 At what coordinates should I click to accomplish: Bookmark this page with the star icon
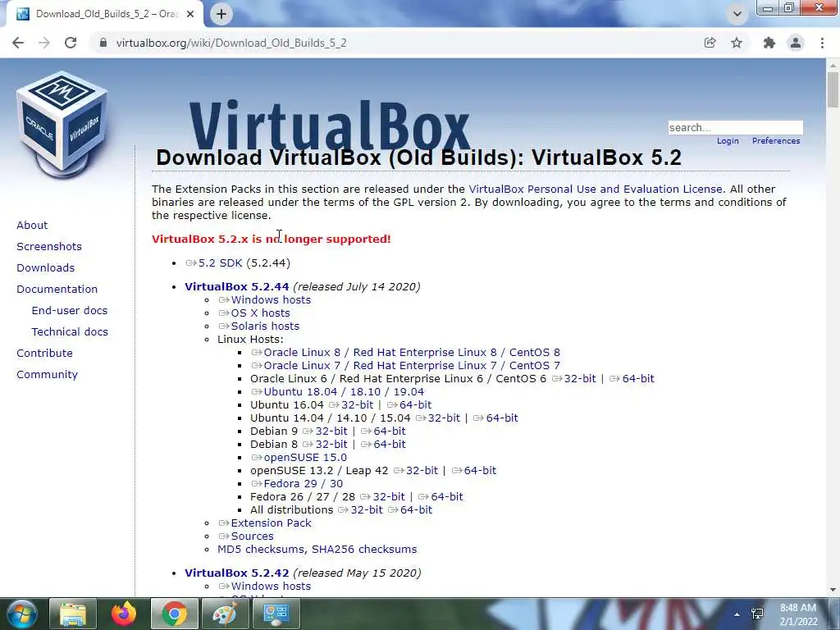click(x=737, y=43)
